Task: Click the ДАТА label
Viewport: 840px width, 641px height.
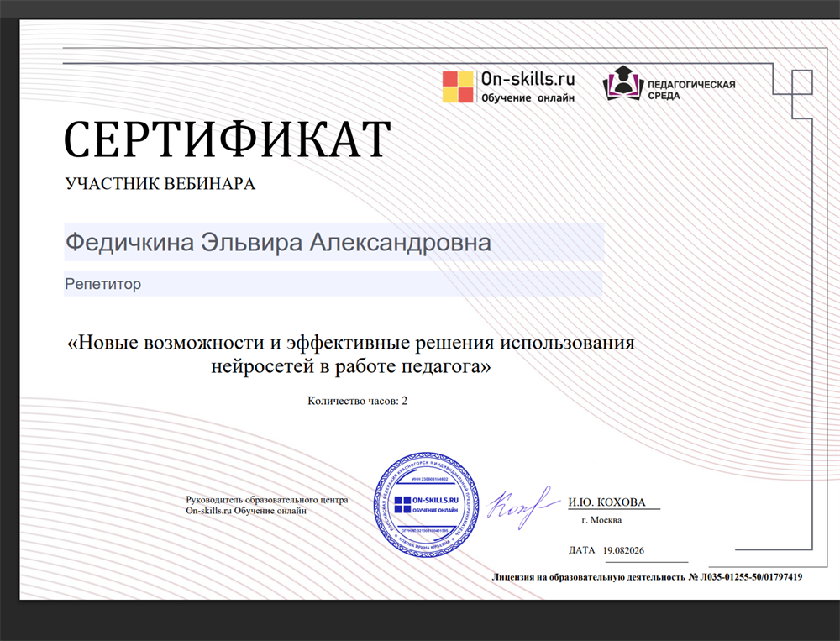Action: [582, 550]
